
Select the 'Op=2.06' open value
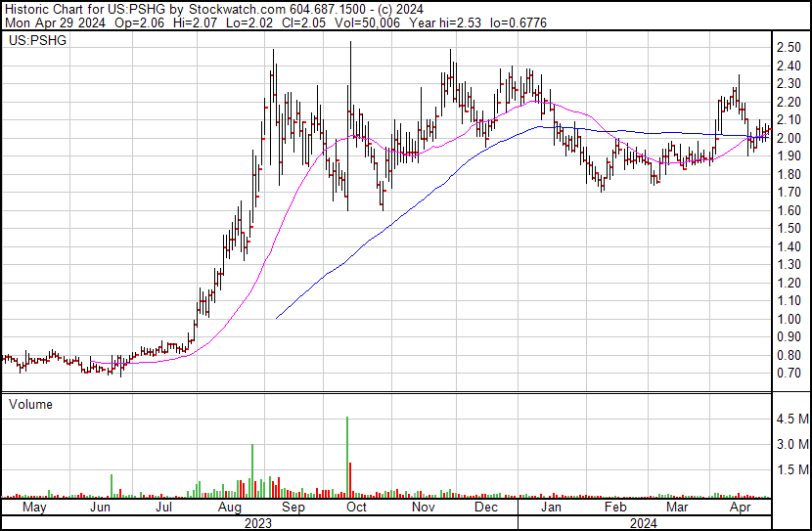click(x=141, y=22)
